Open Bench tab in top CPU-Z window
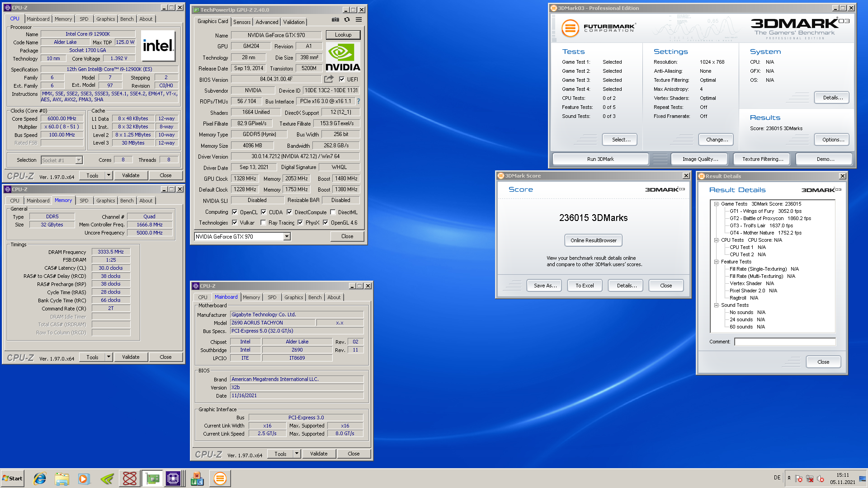Image resolution: width=868 pixels, height=488 pixels. click(x=127, y=19)
